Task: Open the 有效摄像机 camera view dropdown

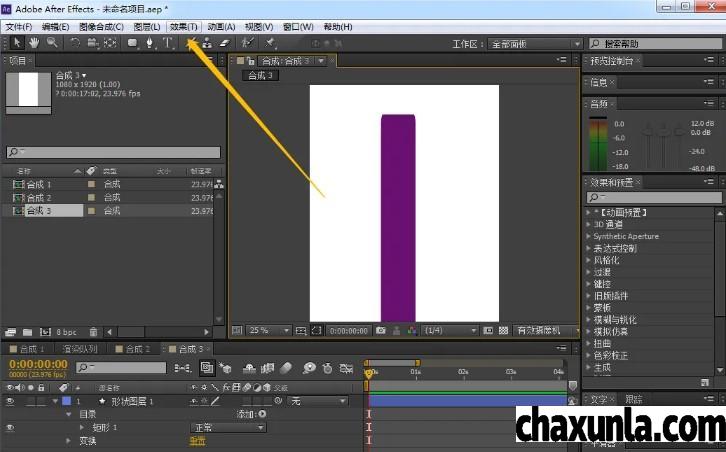Action: tap(545, 331)
